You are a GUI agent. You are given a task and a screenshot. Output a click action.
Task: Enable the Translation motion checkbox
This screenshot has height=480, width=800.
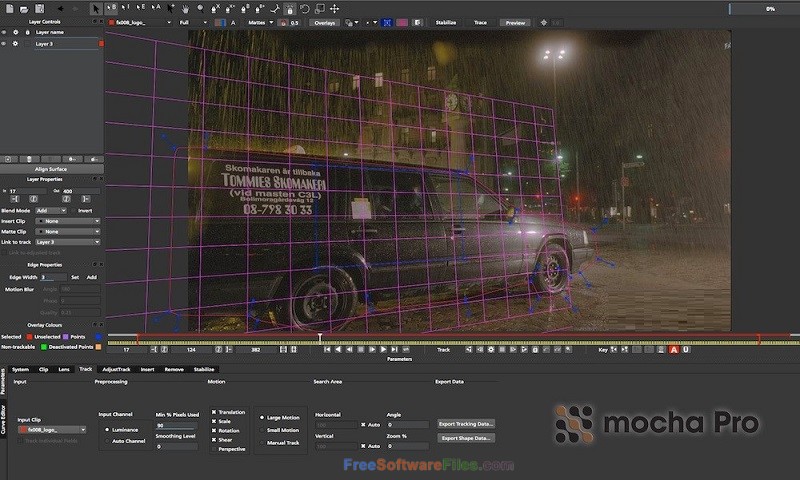pos(214,412)
